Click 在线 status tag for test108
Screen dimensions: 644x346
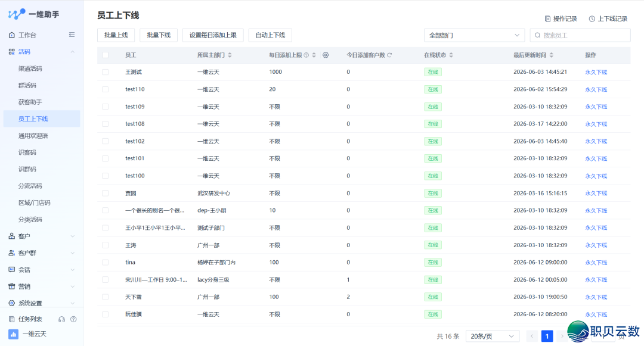[433, 124]
